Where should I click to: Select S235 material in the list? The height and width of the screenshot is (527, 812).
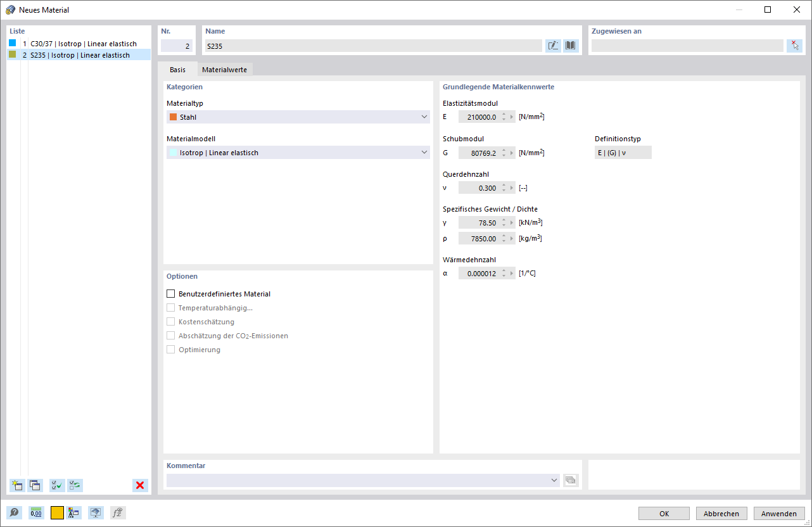(x=79, y=55)
